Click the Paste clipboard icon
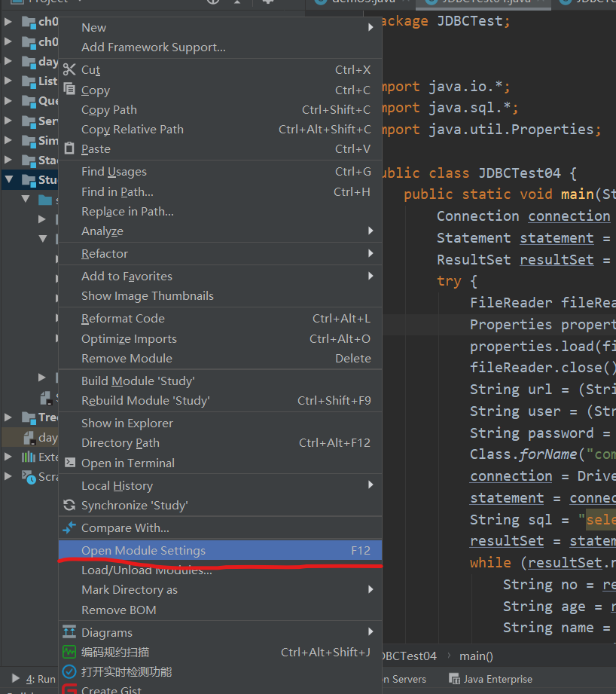This screenshot has height=694, width=616. (69, 148)
